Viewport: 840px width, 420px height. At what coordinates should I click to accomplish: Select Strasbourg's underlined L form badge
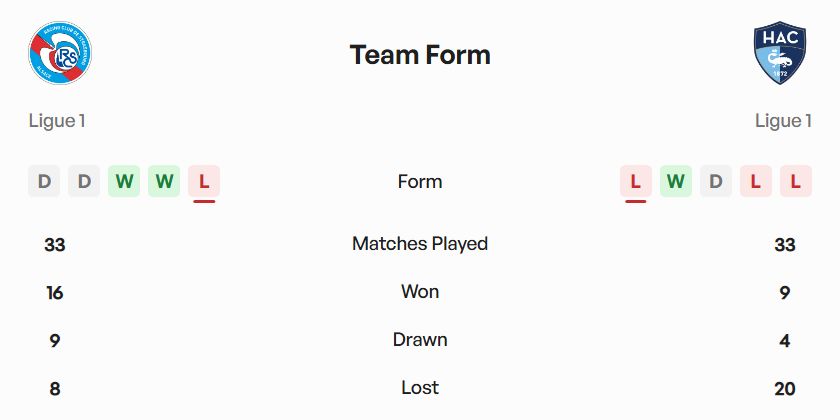[x=204, y=182]
